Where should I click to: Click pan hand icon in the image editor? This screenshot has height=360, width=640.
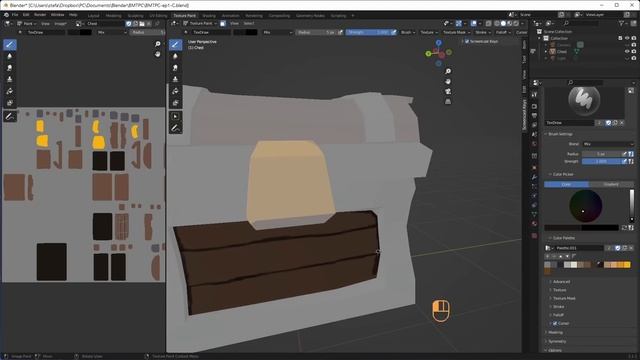pos(158,54)
